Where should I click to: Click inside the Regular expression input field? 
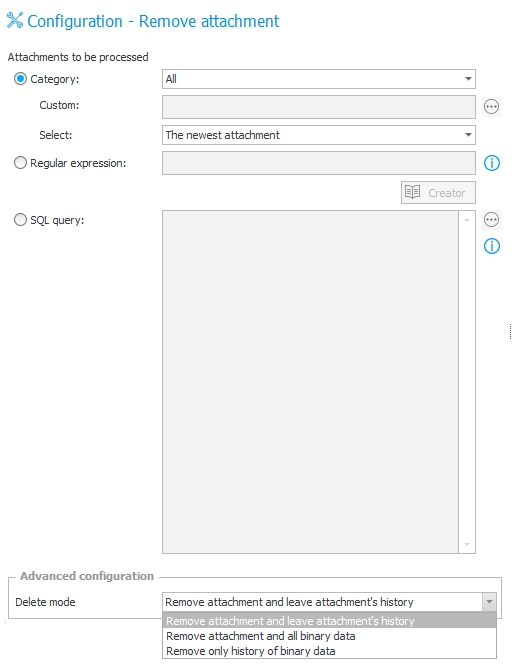pos(319,163)
